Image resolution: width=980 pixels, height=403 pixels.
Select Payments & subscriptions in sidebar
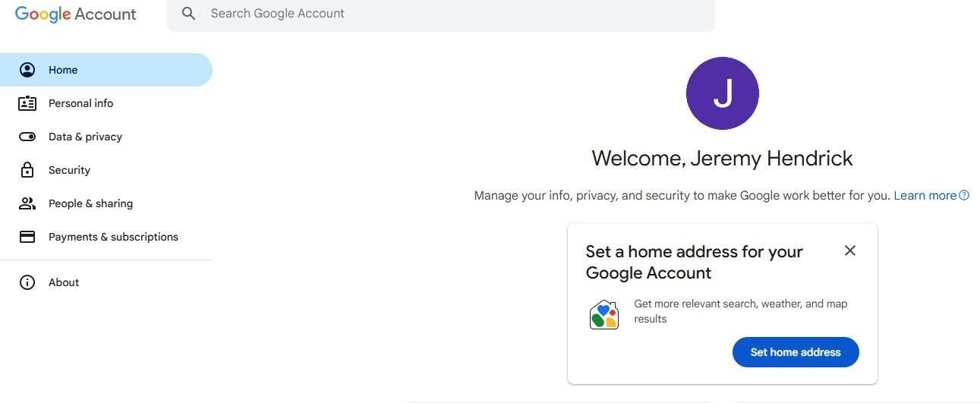pyautogui.click(x=106, y=237)
